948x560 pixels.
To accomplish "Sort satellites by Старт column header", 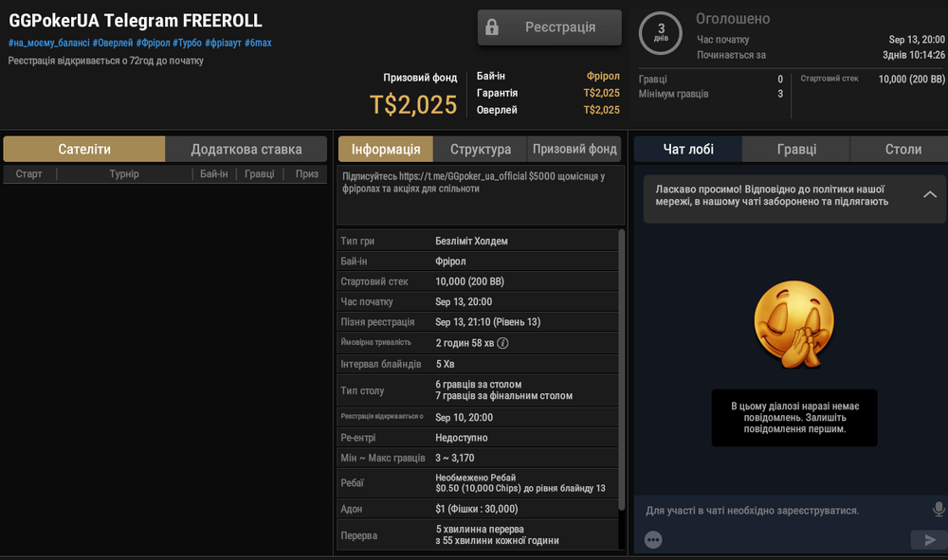I will click(x=29, y=174).
